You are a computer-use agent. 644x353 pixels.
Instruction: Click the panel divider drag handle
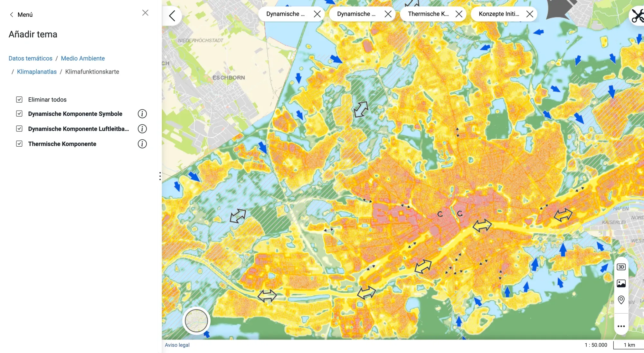160,176
